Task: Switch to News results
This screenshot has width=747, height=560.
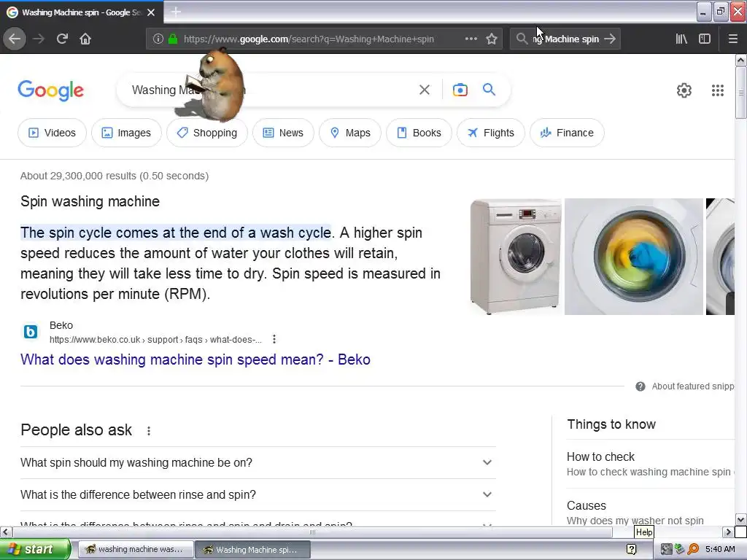Action: click(283, 133)
